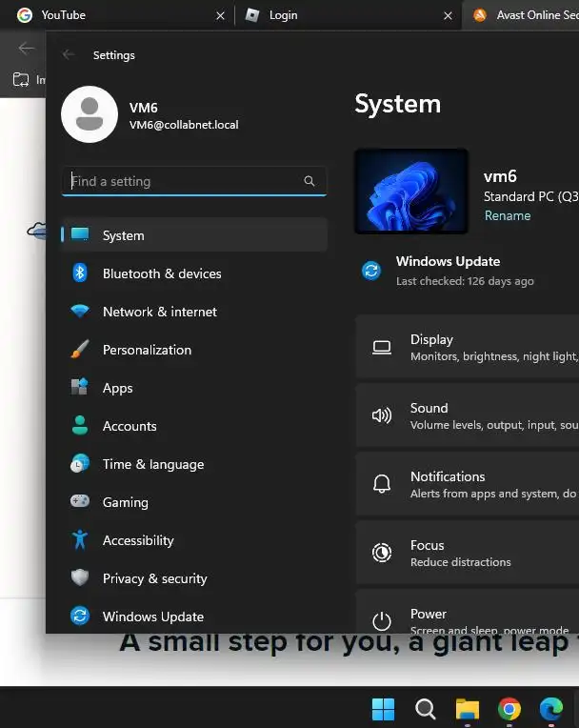The width and height of the screenshot is (579, 728).
Task: Open Gaming controller icon
Action: [80, 501]
